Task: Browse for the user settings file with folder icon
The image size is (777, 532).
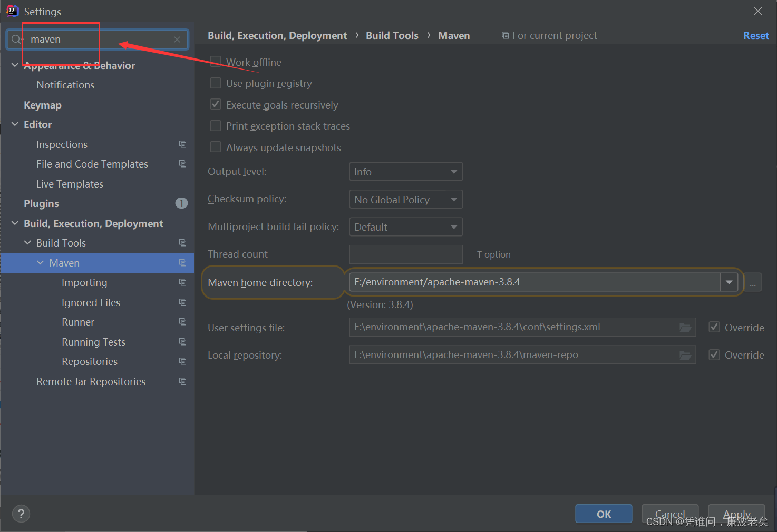Action: [x=685, y=327]
